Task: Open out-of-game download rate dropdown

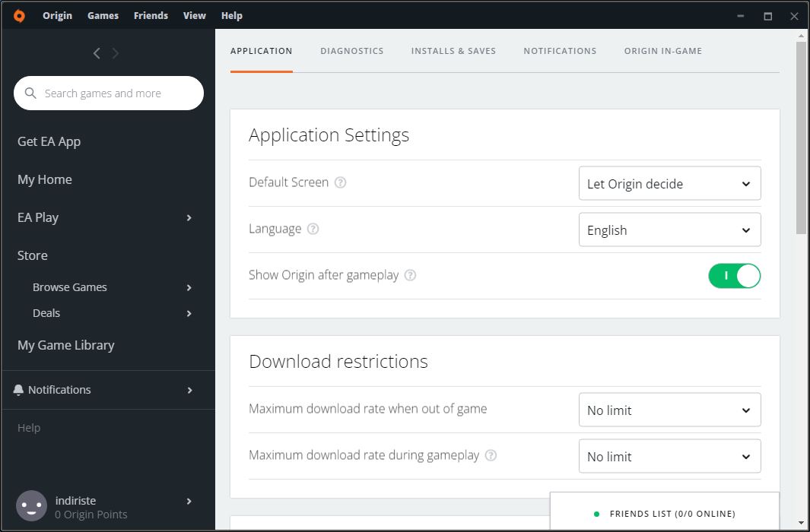Action: (x=669, y=410)
